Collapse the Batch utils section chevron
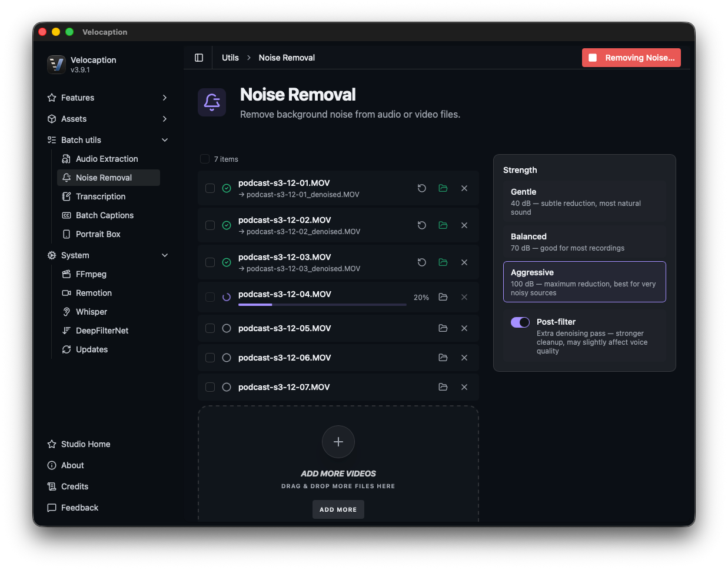Image resolution: width=728 pixels, height=570 pixels. point(165,140)
